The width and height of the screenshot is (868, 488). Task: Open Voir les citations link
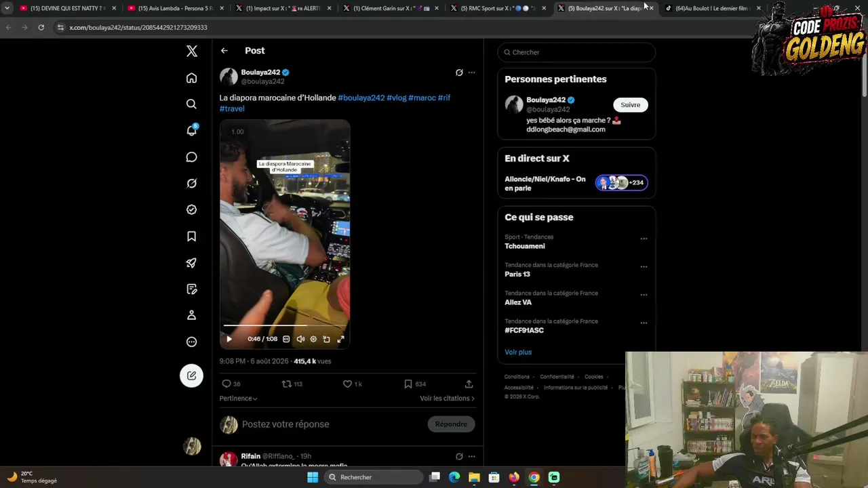click(447, 399)
